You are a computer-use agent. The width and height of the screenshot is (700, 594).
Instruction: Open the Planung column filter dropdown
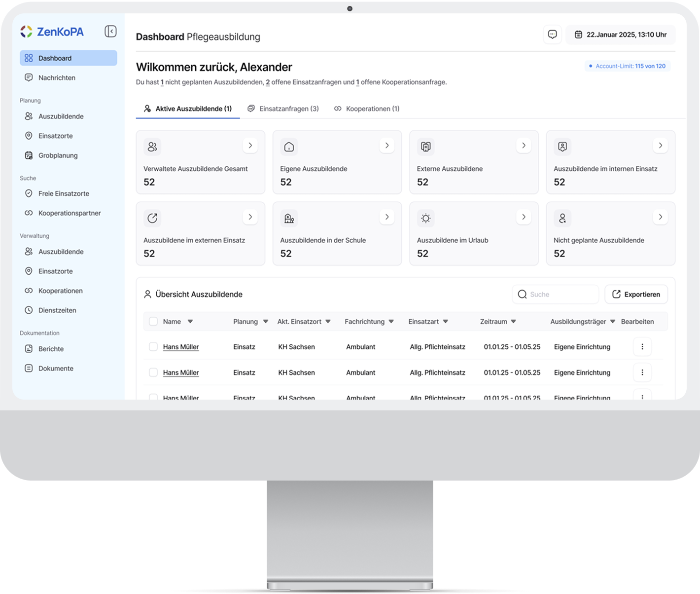tap(265, 322)
